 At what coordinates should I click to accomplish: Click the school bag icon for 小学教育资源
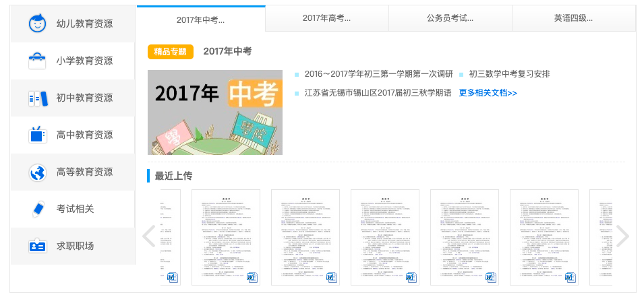pos(37,61)
